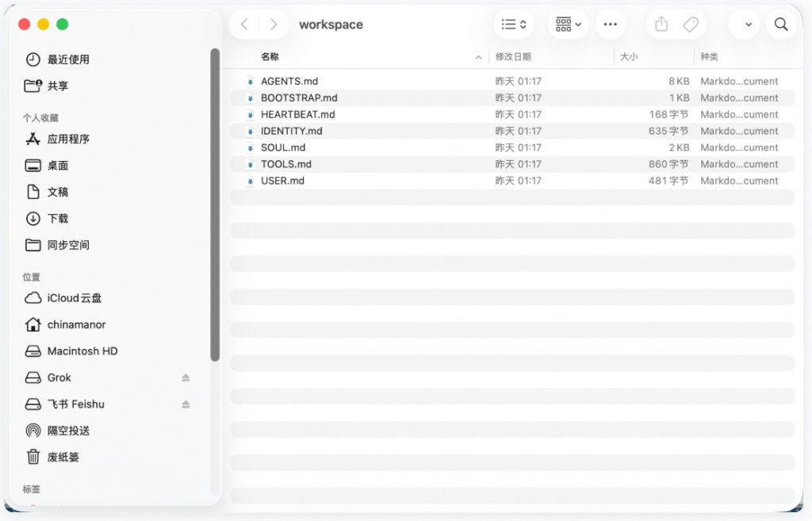Click the Share toolbar icon

[661, 25]
